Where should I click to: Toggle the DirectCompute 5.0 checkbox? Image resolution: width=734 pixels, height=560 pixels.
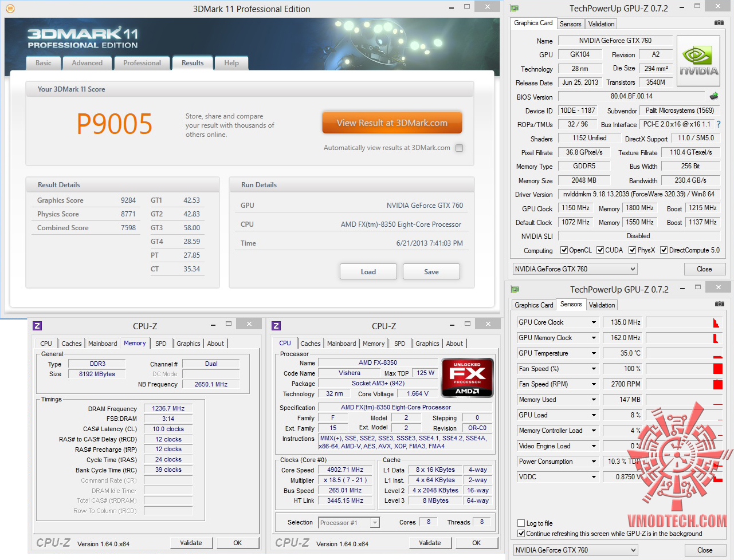[664, 250]
